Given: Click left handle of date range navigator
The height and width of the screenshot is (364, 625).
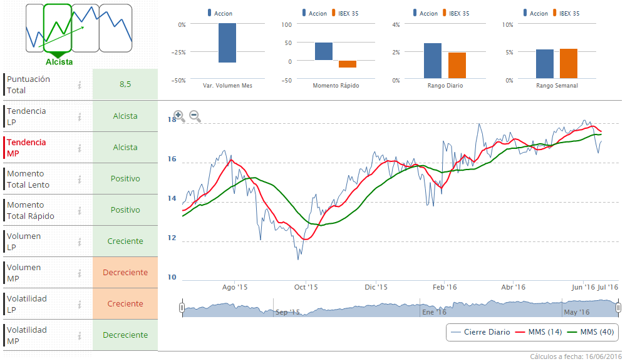Looking at the screenshot, I should click(182, 308).
